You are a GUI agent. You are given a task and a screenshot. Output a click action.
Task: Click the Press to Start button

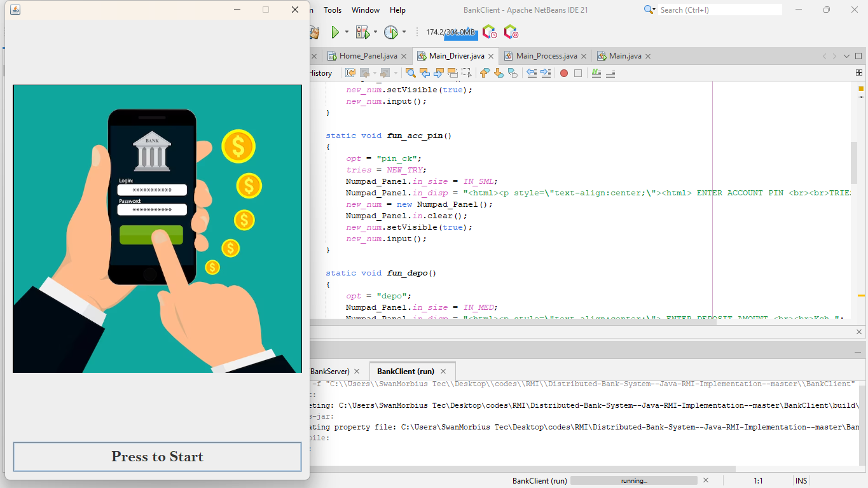pos(157,457)
